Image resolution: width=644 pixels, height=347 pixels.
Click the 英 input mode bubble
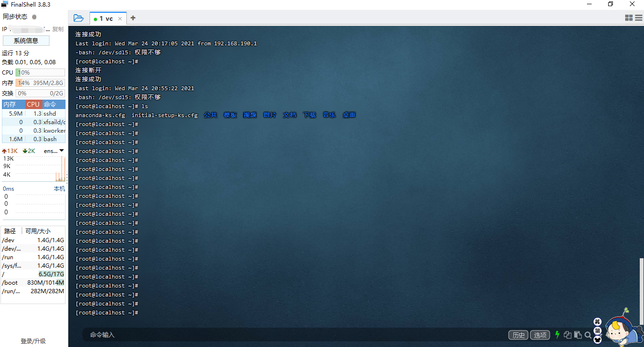click(597, 322)
